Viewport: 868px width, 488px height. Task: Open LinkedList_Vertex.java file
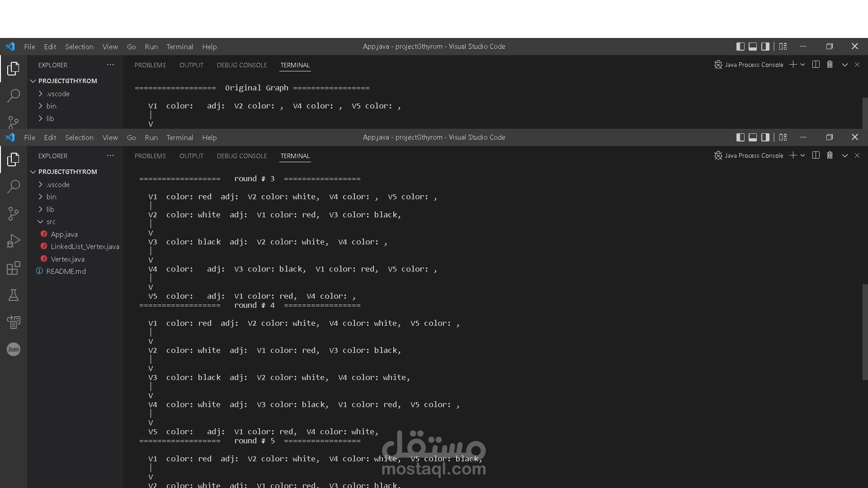[x=85, y=247]
